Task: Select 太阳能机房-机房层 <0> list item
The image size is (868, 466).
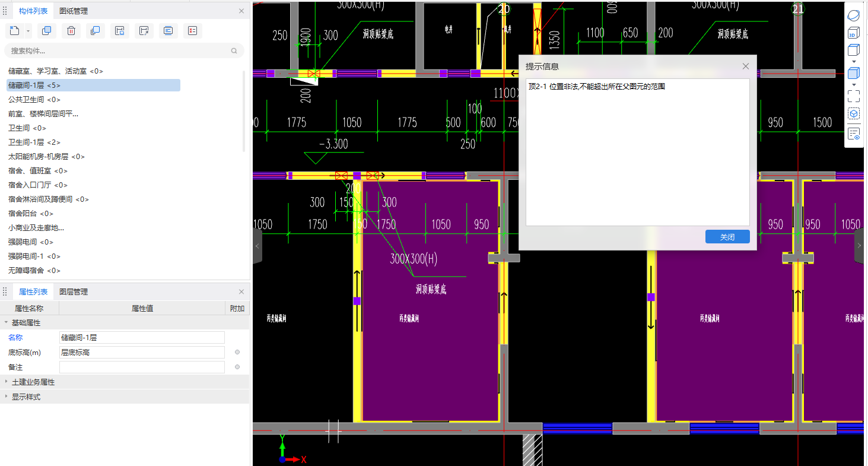Action: (x=47, y=157)
